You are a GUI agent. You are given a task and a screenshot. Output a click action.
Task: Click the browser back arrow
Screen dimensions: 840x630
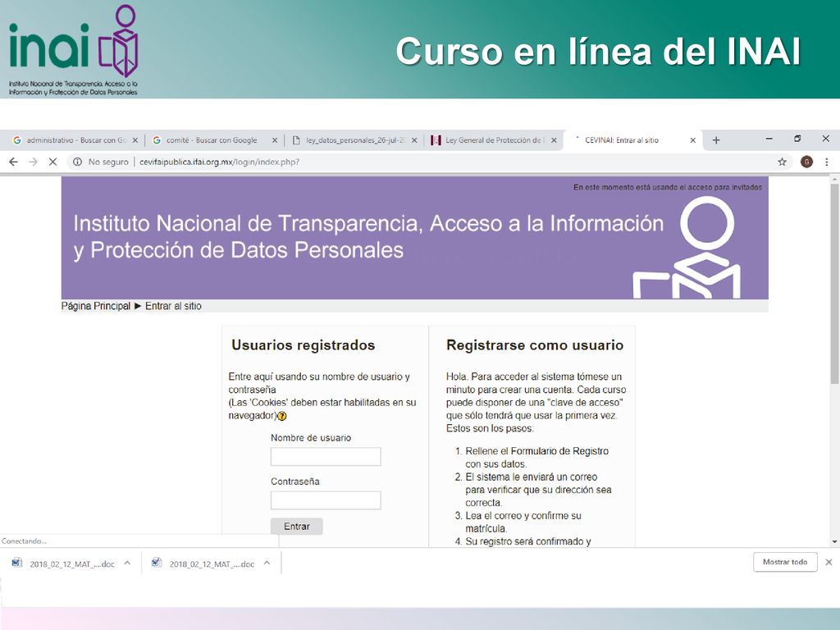point(13,162)
